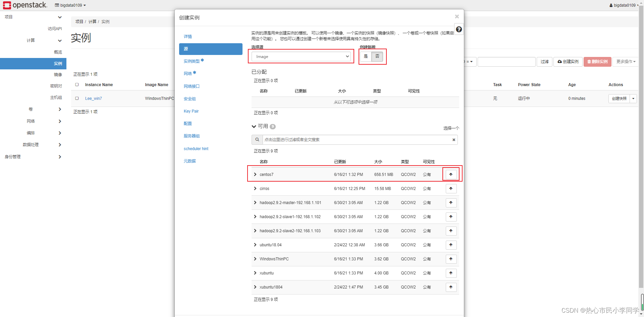Allocate hadoop2.9.2-slave2 image with up arrow
644x317 pixels.
tap(451, 231)
